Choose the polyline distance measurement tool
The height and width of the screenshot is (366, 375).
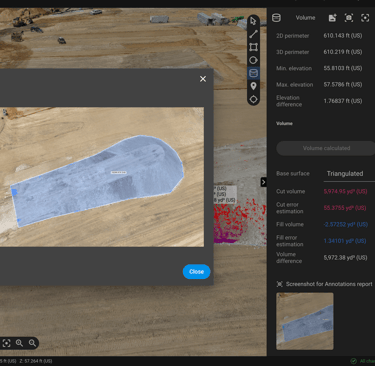pyautogui.click(x=253, y=34)
